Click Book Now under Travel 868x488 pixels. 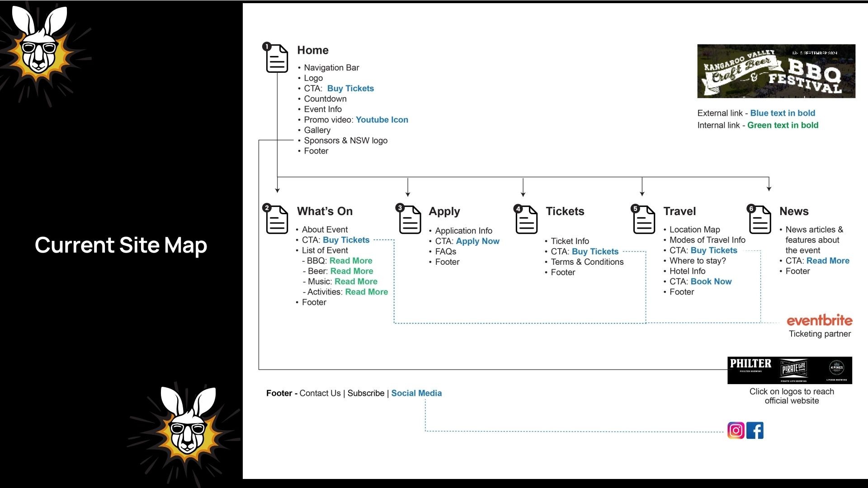711,282
